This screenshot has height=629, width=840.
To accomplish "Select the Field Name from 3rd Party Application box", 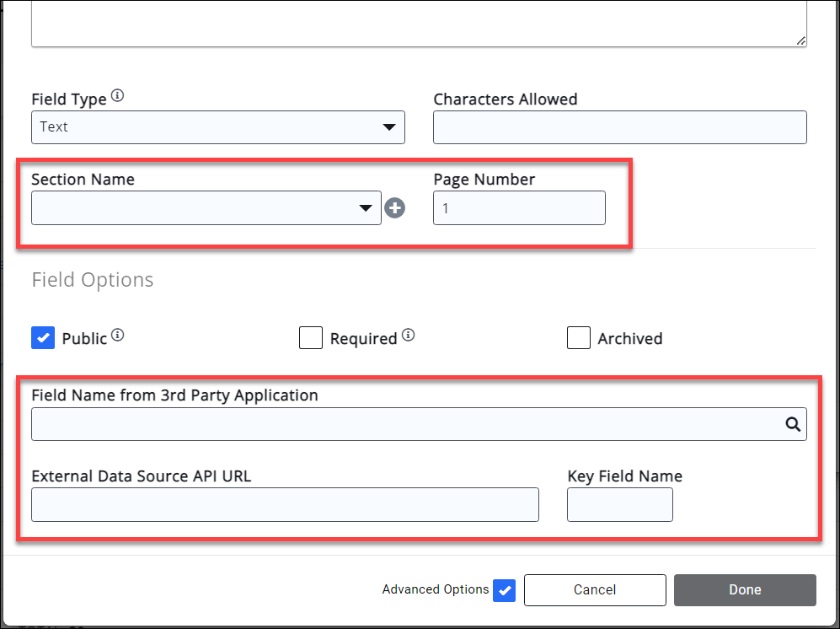I will (404, 424).
